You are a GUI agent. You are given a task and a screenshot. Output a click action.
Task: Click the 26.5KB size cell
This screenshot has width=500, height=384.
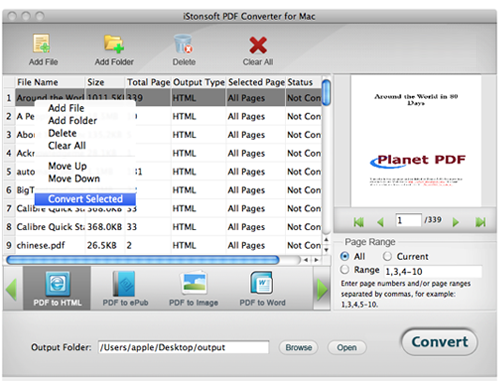click(x=105, y=245)
